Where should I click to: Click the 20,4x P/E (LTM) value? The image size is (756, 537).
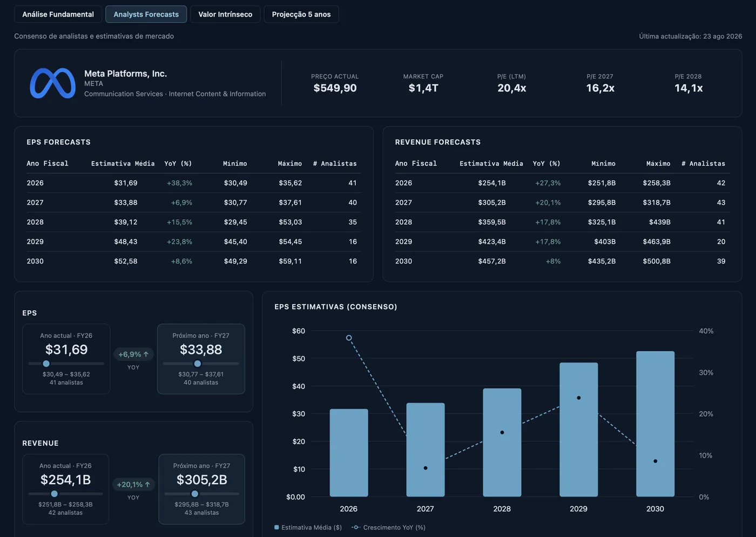pyautogui.click(x=512, y=88)
